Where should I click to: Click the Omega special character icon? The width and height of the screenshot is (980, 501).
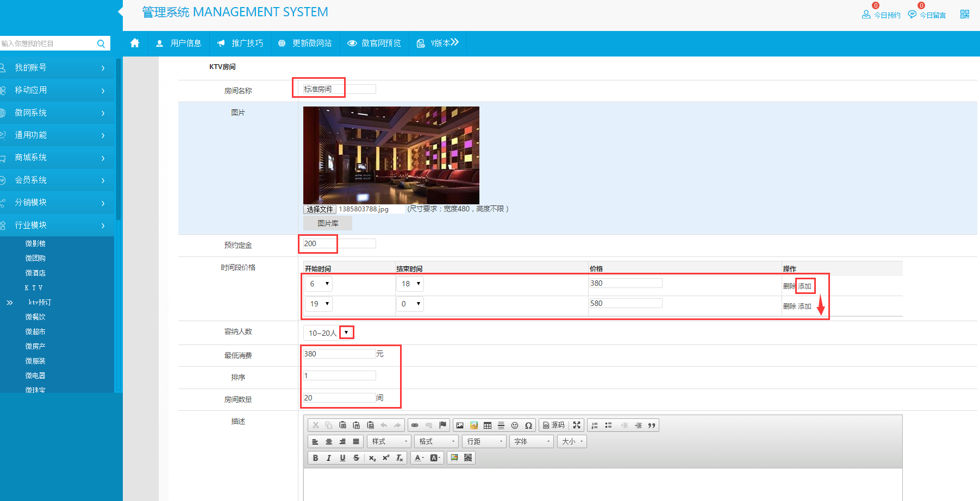pyautogui.click(x=528, y=425)
